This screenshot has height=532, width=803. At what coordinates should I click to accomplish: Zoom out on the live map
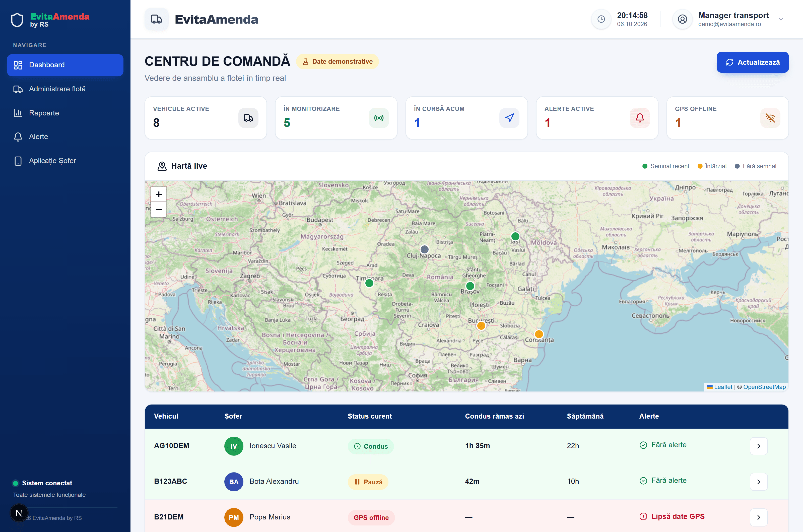(x=159, y=209)
